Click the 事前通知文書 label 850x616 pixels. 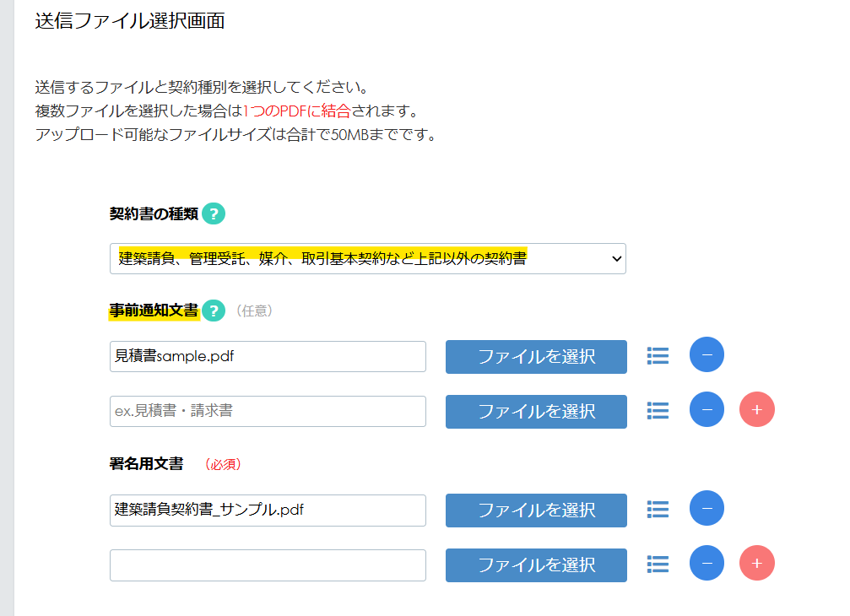point(154,311)
